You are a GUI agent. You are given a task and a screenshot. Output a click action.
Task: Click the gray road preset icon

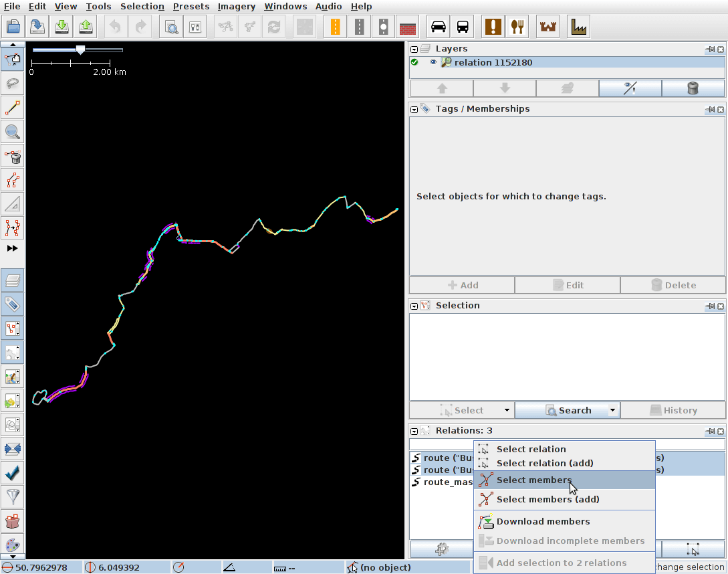point(360,27)
